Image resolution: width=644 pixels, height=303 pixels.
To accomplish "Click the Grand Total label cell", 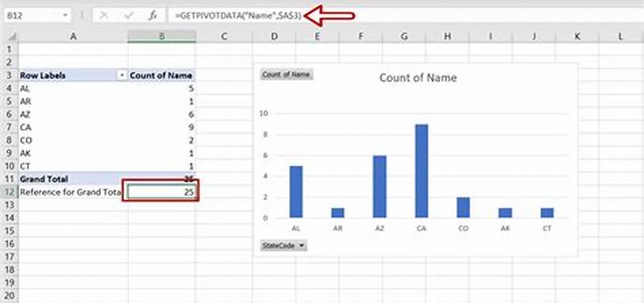I will (x=73, y=179).
